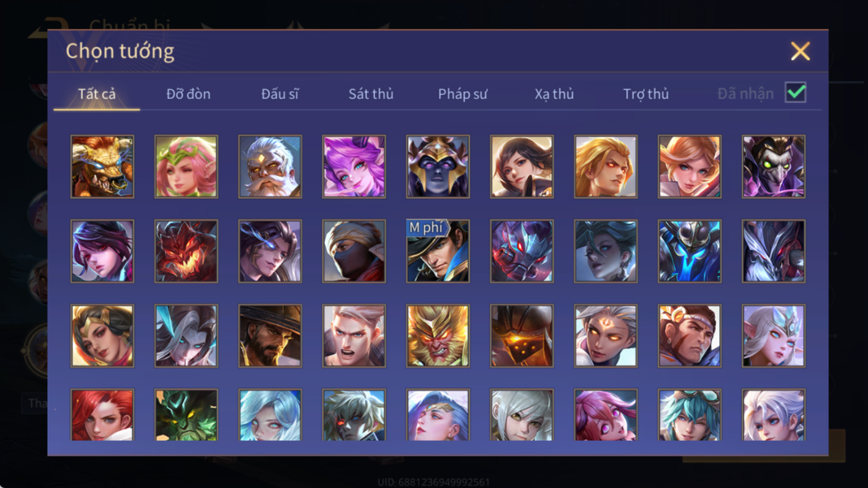Select the golden lion beast hero portrait
This screenshot has height=488, width=868.
(102, 167)
